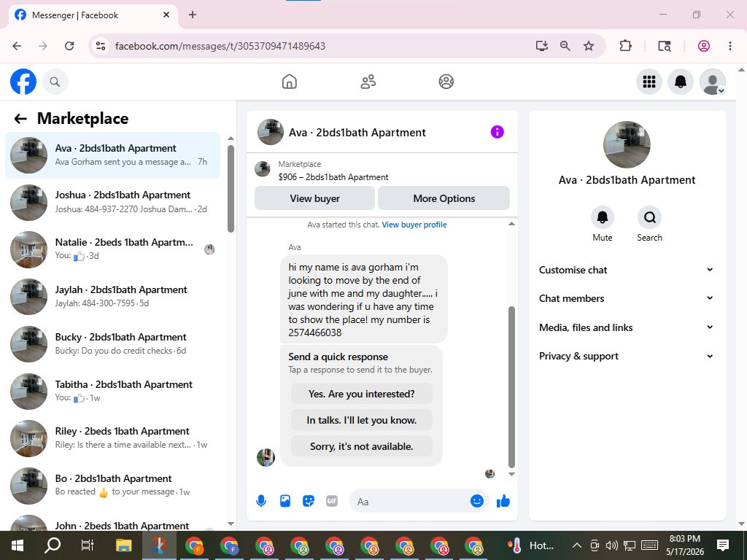Bookmark this page with the star icon

(589, 46)
